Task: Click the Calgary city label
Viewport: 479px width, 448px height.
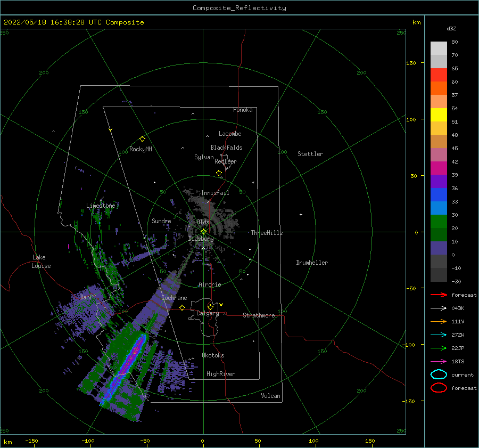Action: point(208,313)
